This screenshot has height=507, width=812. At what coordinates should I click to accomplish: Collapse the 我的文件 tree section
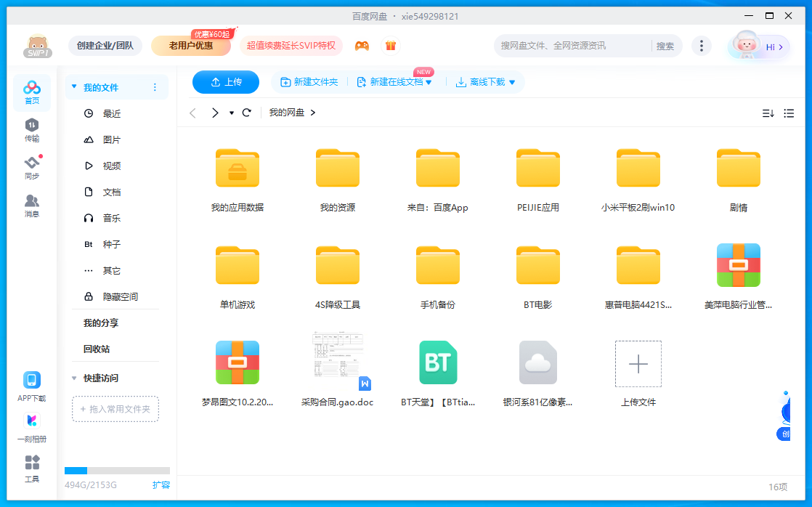[x=73, y=87]
